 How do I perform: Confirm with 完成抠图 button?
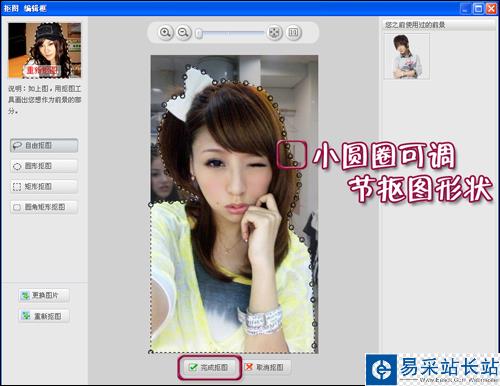coord(209,367)
